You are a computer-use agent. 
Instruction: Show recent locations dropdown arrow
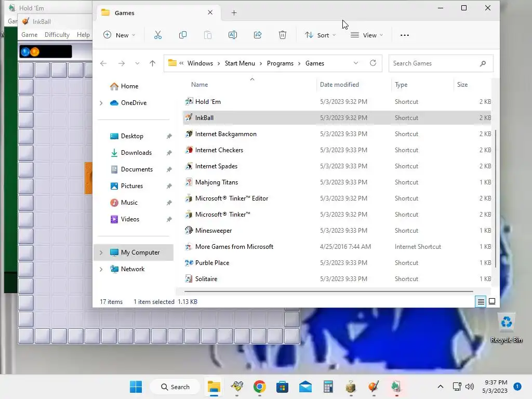pyautogui.click(x=137, y=63)
